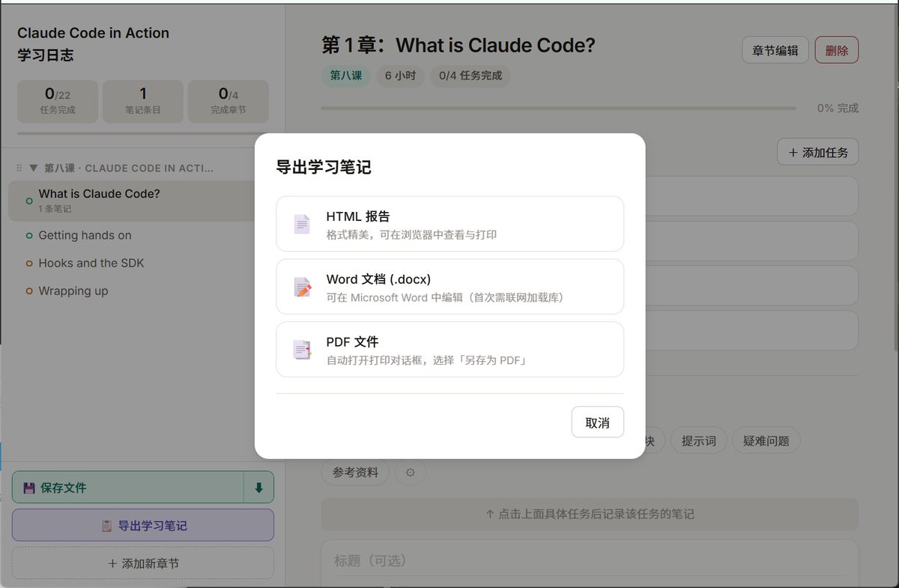
Task: Click 添加新章节 to add a chapter
Action: pos(143,563)
